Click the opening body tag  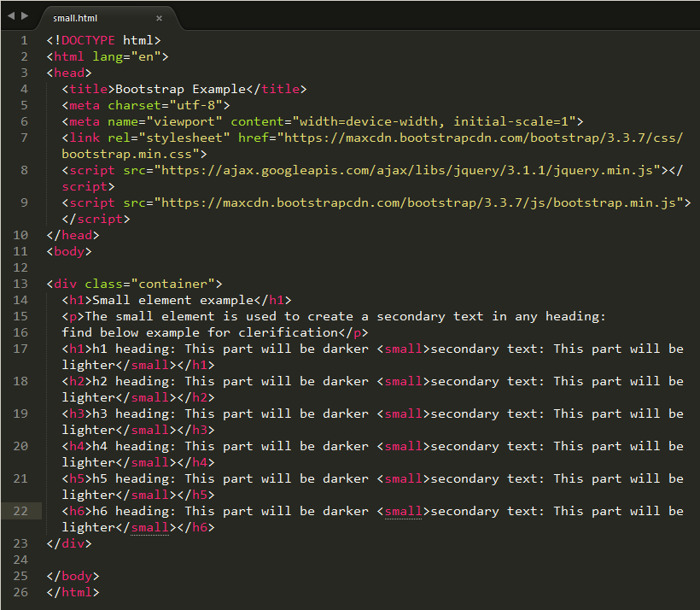tap(69, 251)
